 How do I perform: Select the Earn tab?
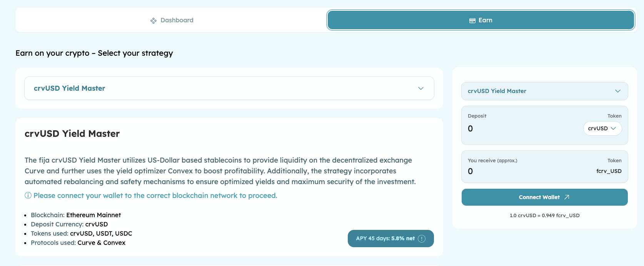click(x=480, y=20)
